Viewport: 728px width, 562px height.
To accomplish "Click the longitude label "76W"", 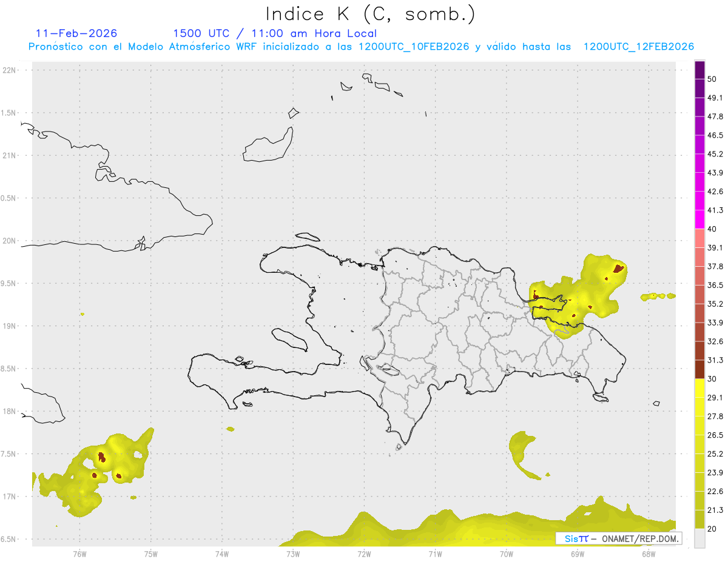I will [79, 554].
